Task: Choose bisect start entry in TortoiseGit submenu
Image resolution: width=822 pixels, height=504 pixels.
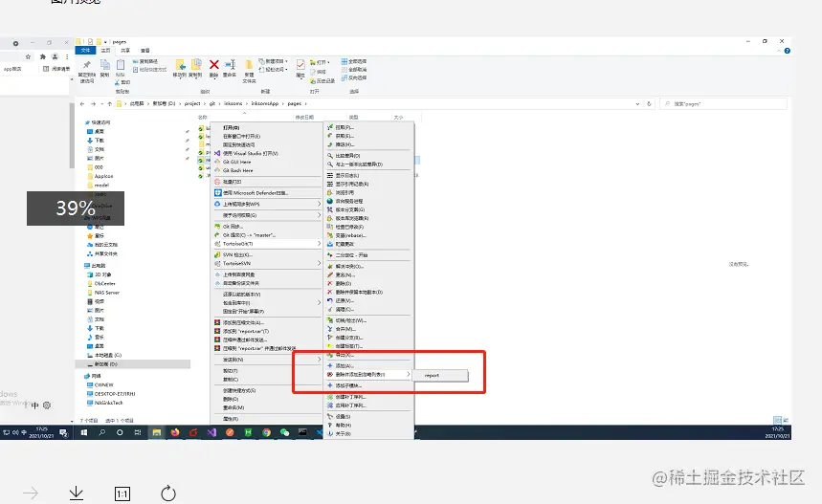Action: pos(368,255)
